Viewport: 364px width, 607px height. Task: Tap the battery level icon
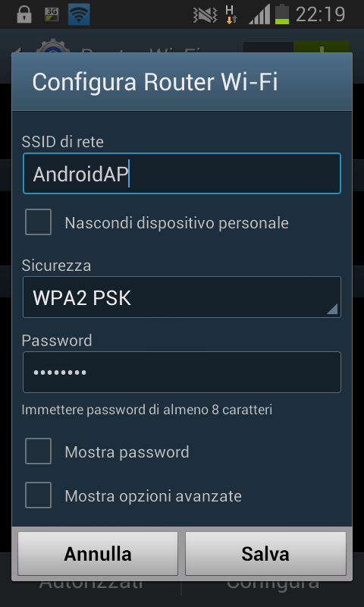(x=282, y=14)
